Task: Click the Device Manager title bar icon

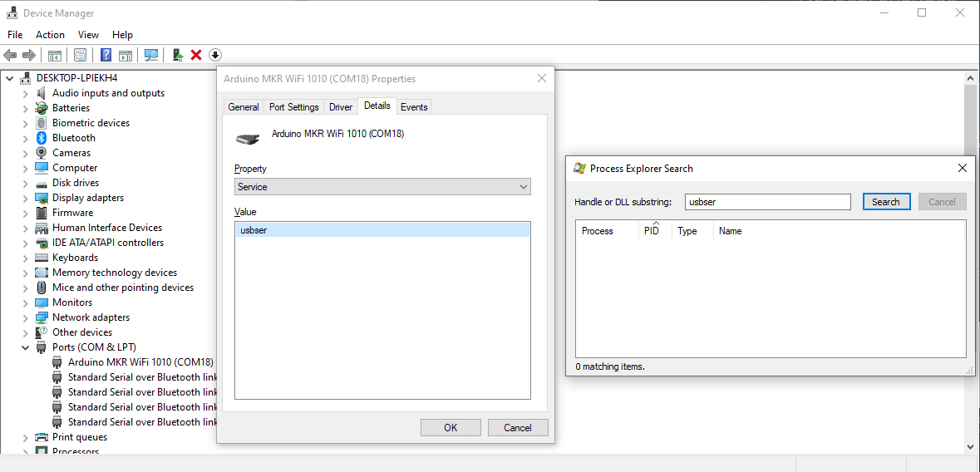Action: point(12,12)
